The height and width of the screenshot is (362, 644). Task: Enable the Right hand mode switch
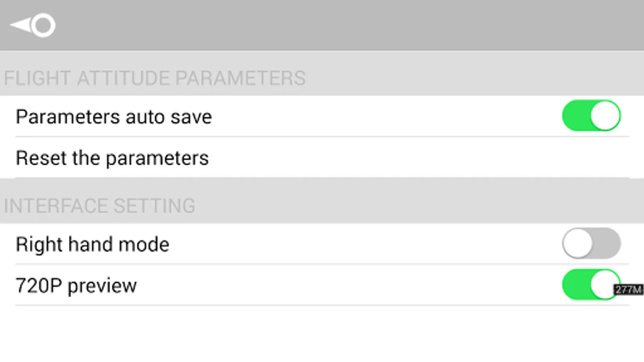(591, 243)
